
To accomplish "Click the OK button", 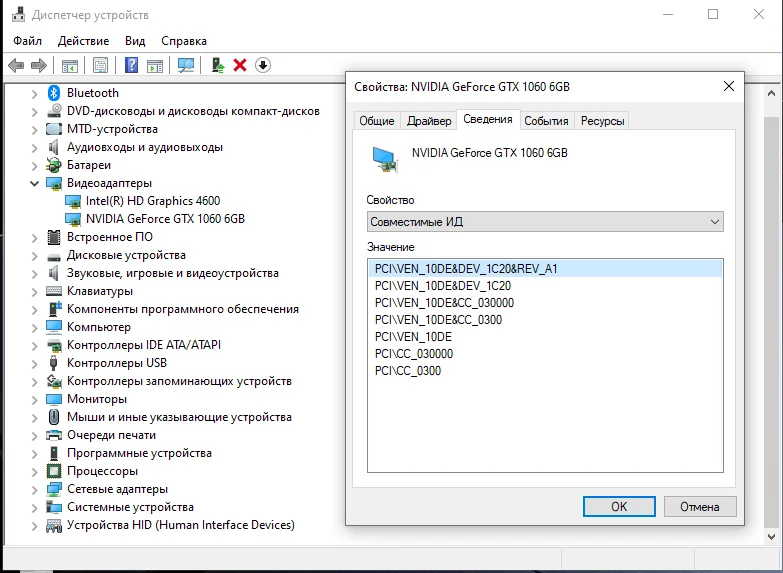I will tap(619, 507).
